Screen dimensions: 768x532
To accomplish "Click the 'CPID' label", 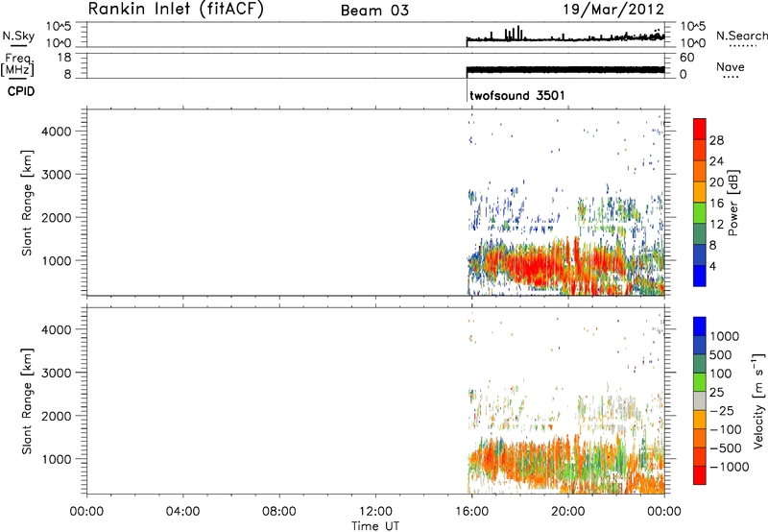I will click(x=21, y=91).
